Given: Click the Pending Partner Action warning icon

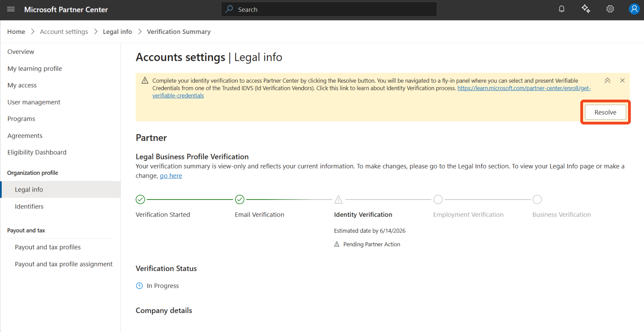Looking at the screenshot, I should [x=337, y=244].
